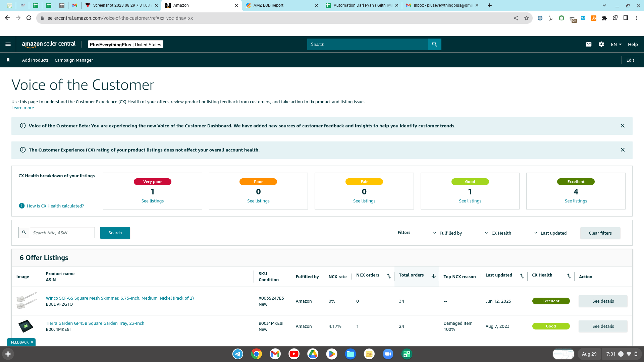The width and height of the screenshot is (644, 362).
Task: Click the ChromeOS launcher button
Action: (8, 354)
